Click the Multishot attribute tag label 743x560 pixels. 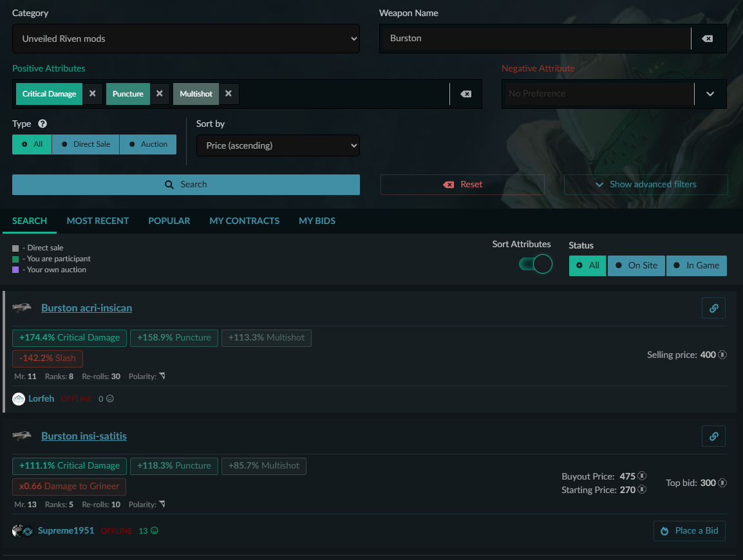(x=196, y=94)
